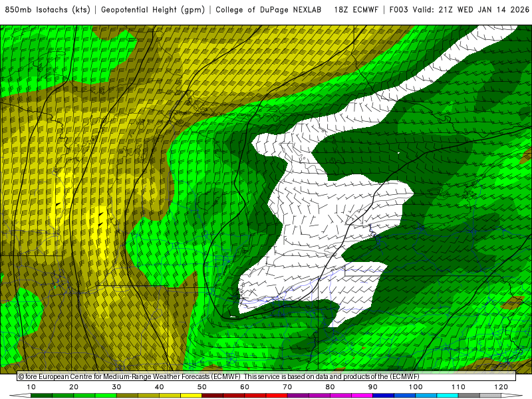The image size is (532, 399).
Task: Click the 'Geopotential Height (gpm)' title text
Action: (153, 10)
